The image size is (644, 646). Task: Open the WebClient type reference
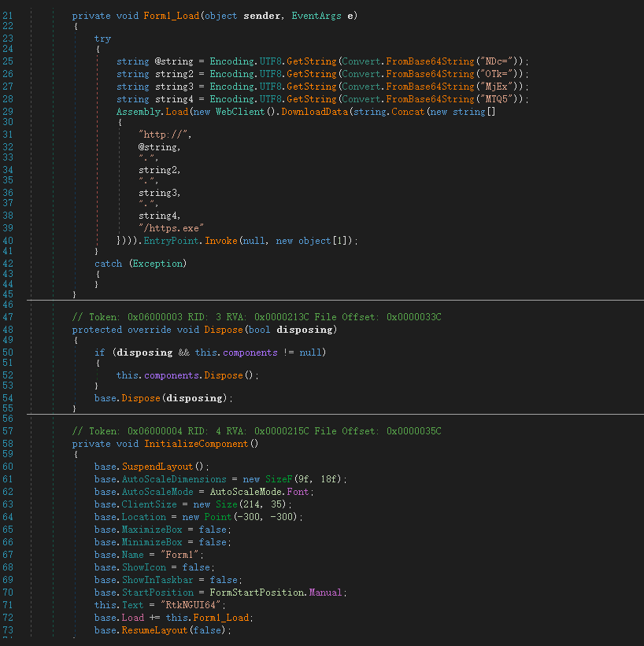[240, 112]
